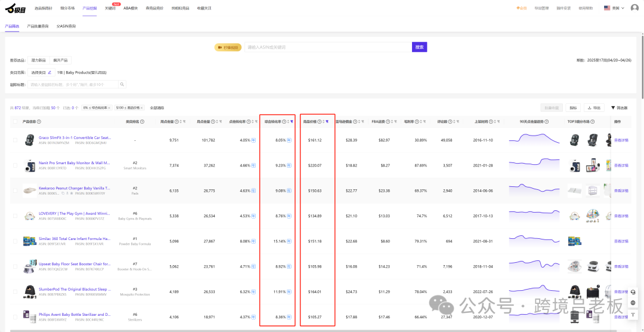The height and width of the screenshot is (332, 644).
Task: Select the Nanit Pro Smart Baby Monitor row checkbox
Action: [15, 165]
